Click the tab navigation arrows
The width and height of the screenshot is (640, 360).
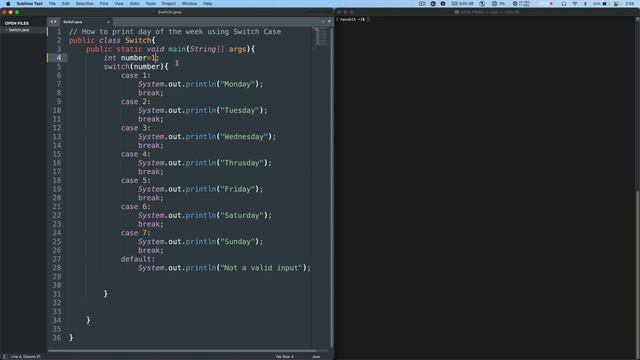pyautogui.click(x=53, y=22)
